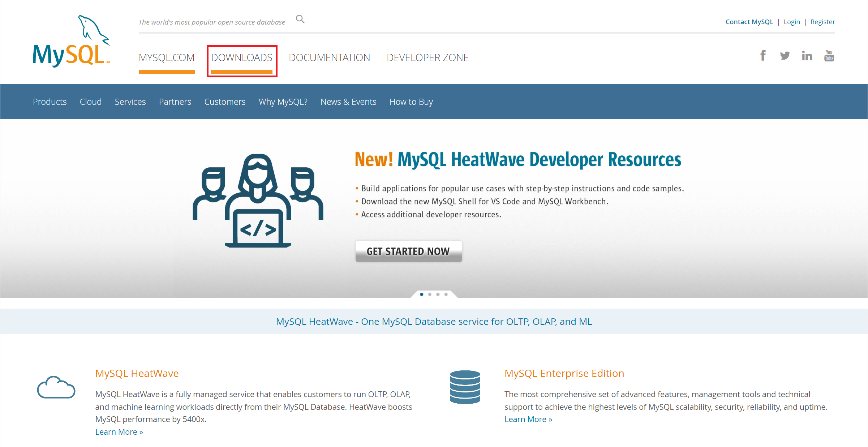The height and width of the screenshot is (447, 868).
Task: Open the MySQL Facebook page icon
Action: pos(762,56)
